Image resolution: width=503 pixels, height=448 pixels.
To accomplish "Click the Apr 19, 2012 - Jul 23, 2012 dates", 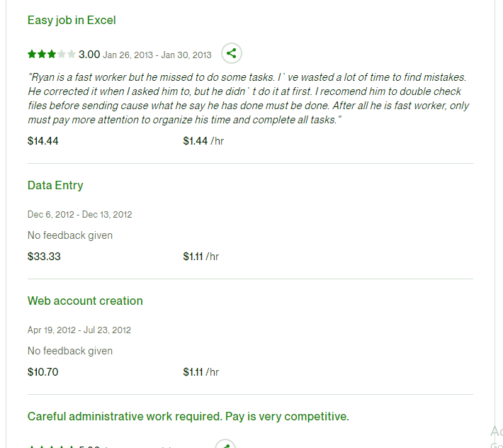I will 79,330.
